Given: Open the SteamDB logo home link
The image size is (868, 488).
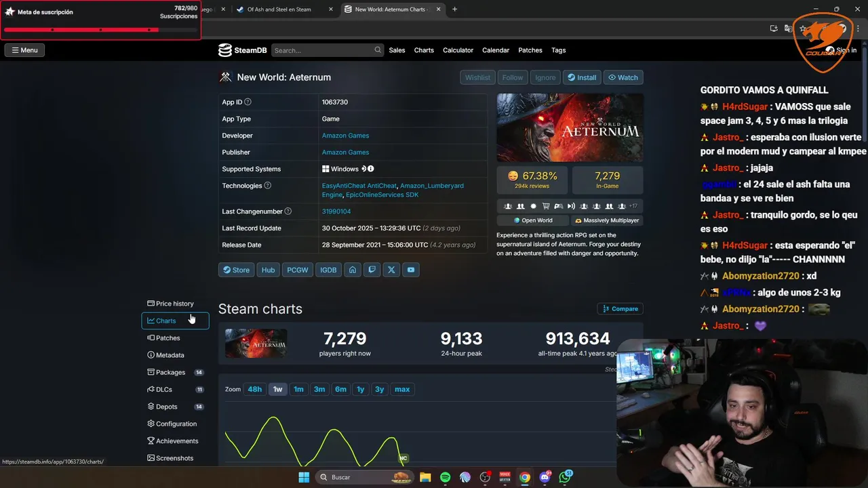Looking at the screenshot, I should tap(242, 50).
